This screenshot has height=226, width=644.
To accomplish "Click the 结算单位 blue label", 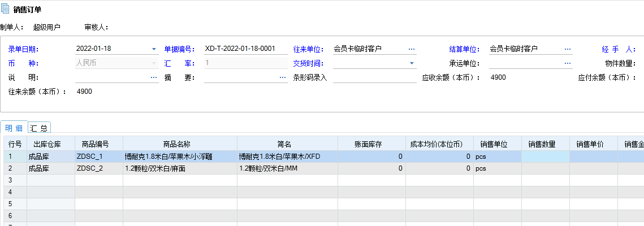I will [x=465, y=49].
